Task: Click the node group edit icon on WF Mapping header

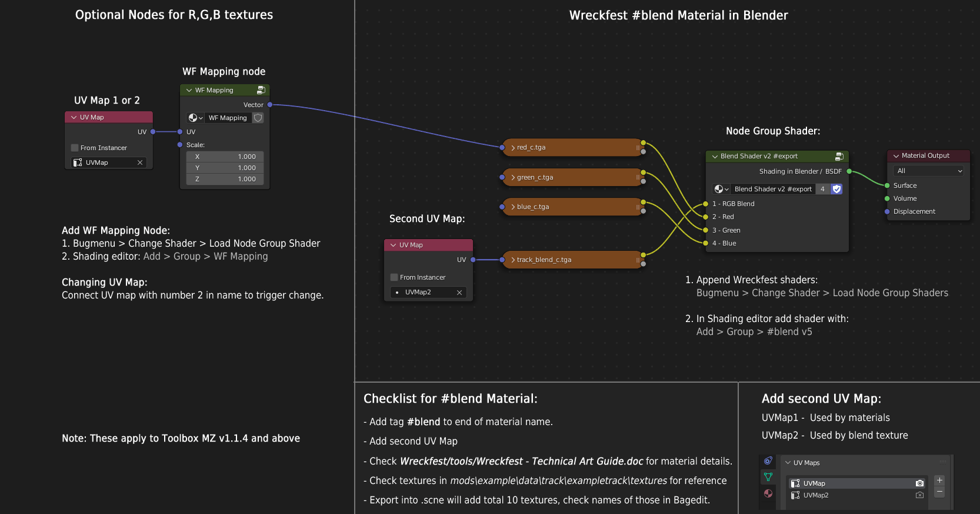Action: click(x=261, y=90)
